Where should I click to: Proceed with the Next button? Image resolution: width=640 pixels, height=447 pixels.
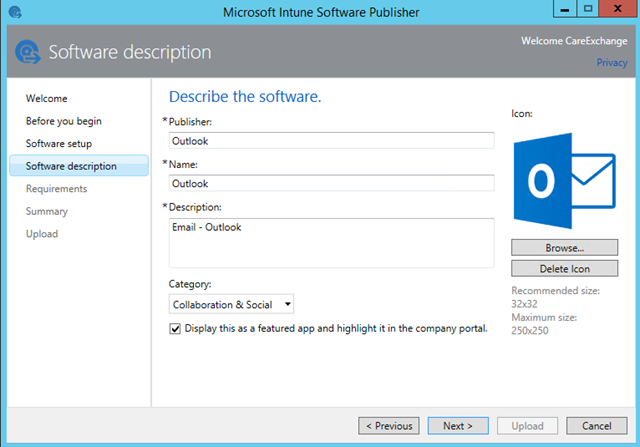(x=458, y=426)
